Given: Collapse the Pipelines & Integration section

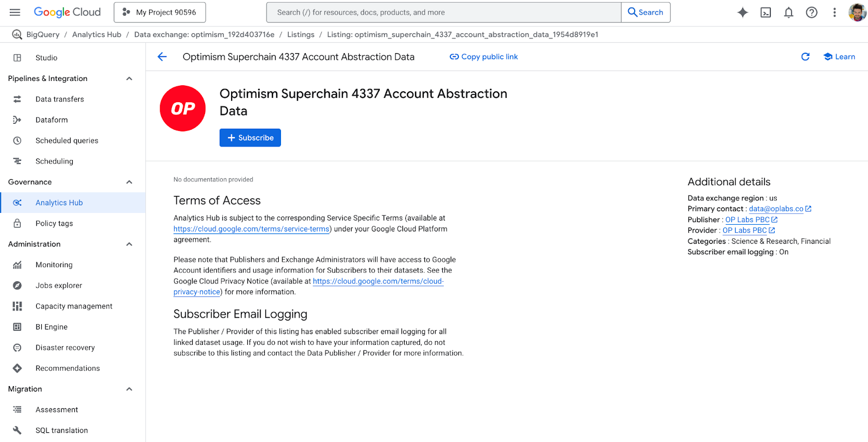Looking at the screenshot, I should pyautogui.click(x=129, y=79).
